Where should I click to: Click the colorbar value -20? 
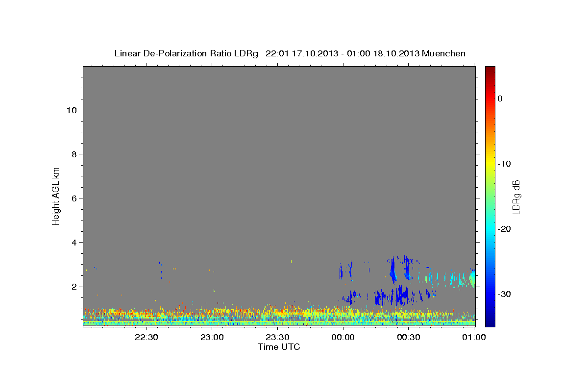tap(505, 229)
